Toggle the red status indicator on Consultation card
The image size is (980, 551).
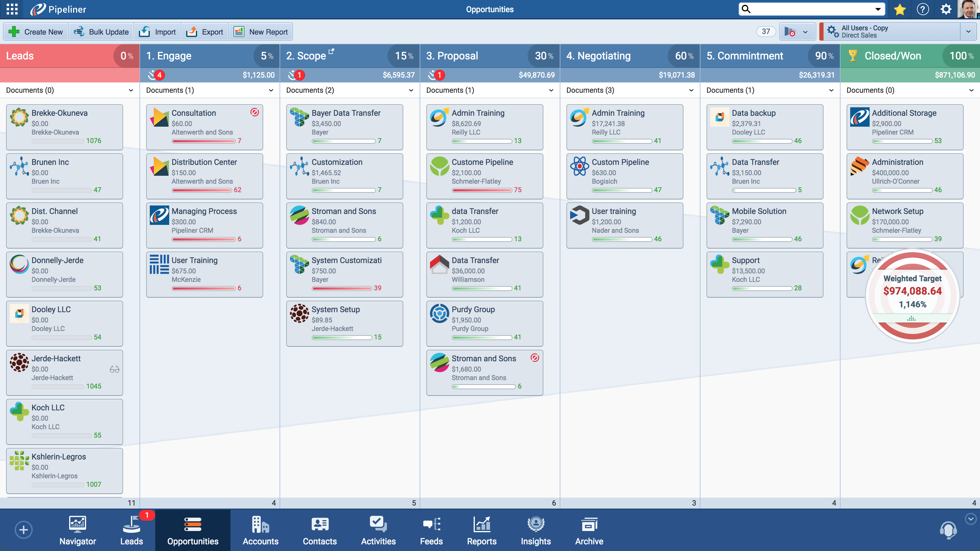(254, 112)
